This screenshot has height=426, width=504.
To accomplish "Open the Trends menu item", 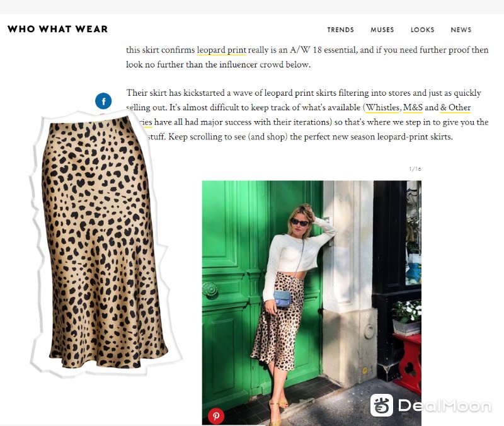I will [340, 30].
